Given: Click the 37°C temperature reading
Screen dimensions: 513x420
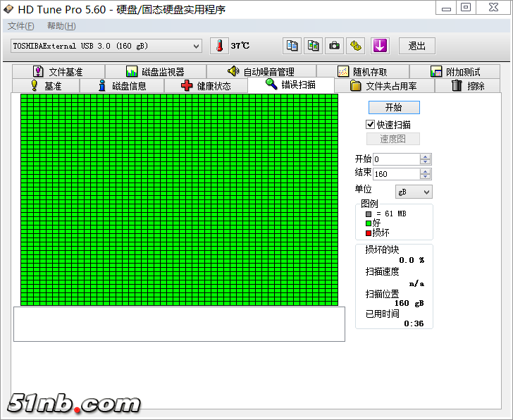Looking at the screenshot, I should [240, 46].
